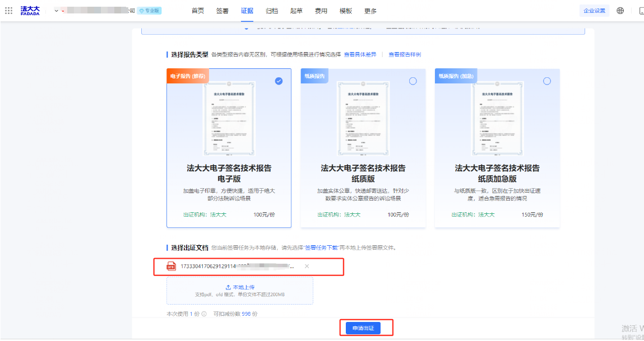This screenshot has width=644, height=341.
Task: Expand the company account switcher chevron
Action: [x=56, y=11]
